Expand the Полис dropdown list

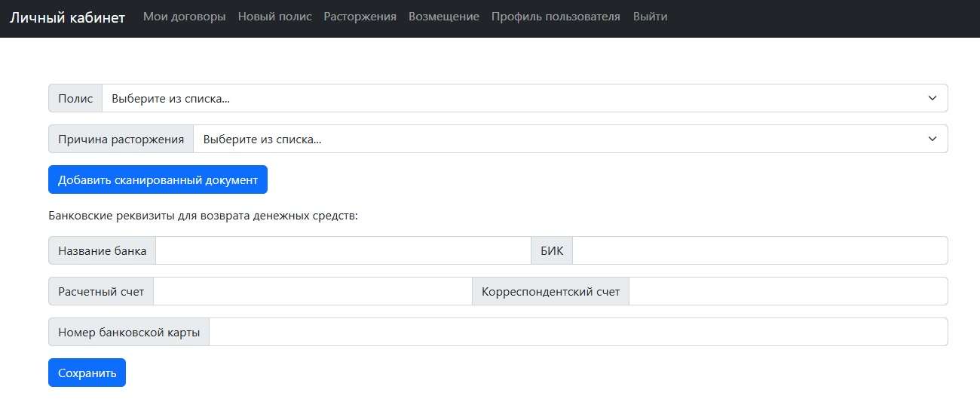524,98
